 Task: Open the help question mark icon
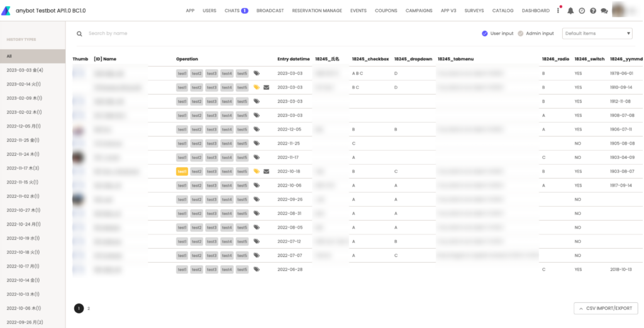point(593,11)
